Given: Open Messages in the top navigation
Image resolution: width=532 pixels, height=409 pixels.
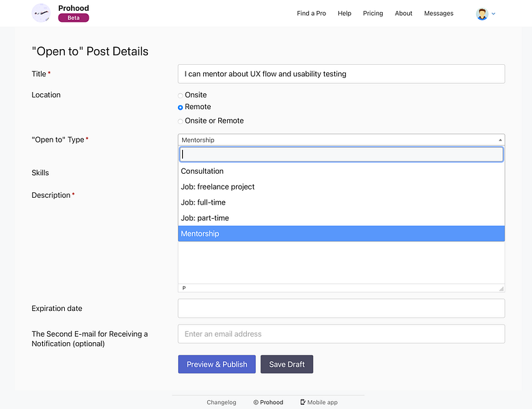Looking at the screenshot, I should (439, 13).
